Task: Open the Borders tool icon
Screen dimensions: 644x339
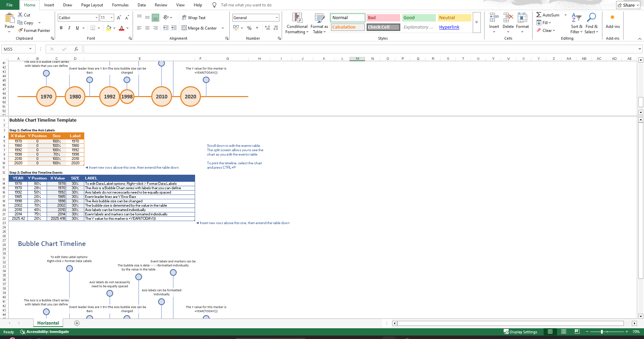Action: (93, 28)
